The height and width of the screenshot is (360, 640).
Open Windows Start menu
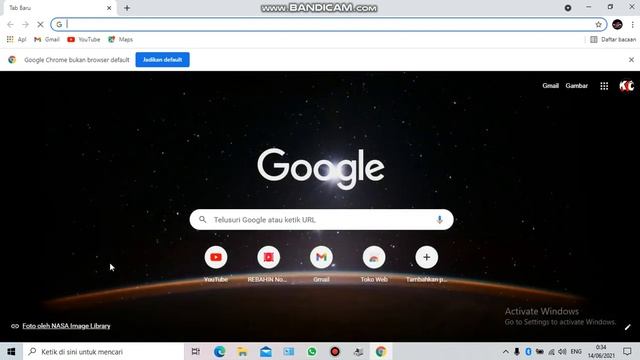[x=11, y=351]
